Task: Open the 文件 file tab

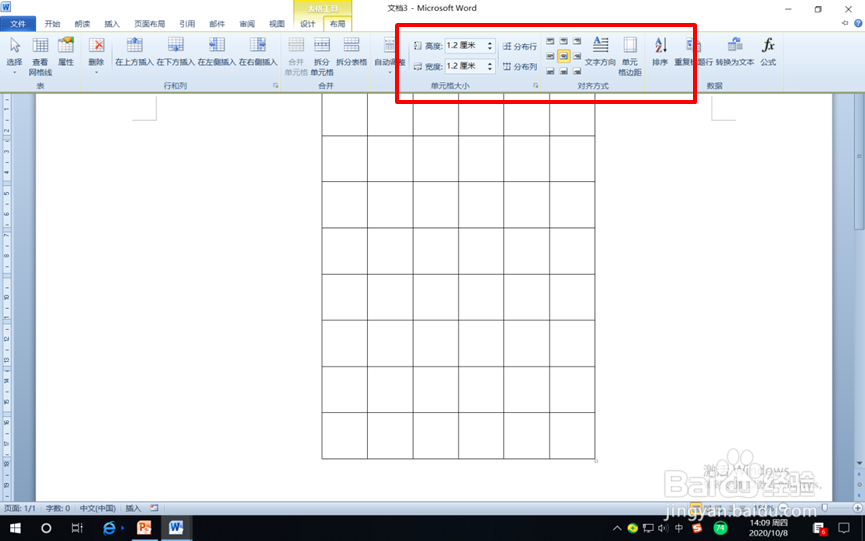Action: (x=18, y=24)
